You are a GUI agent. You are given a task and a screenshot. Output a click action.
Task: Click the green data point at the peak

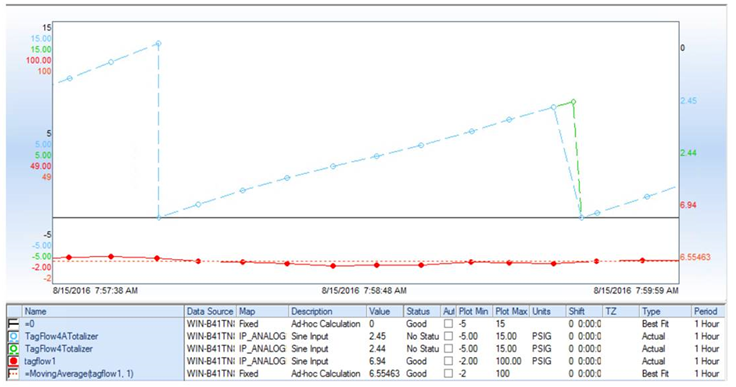[x=573, y=101]
